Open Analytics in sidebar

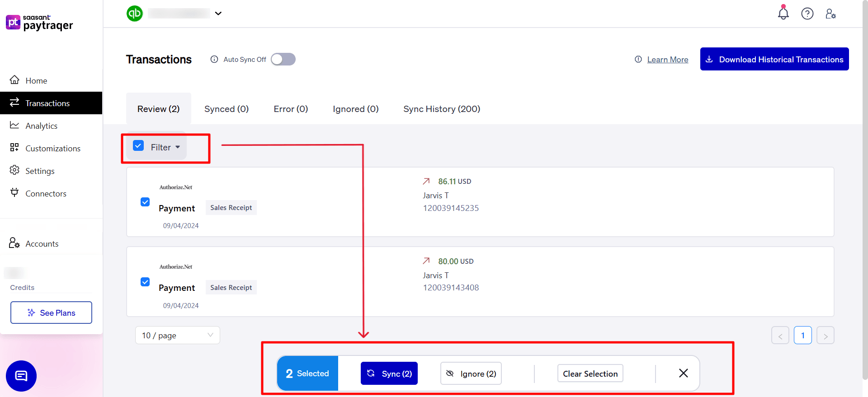point(51,126)
